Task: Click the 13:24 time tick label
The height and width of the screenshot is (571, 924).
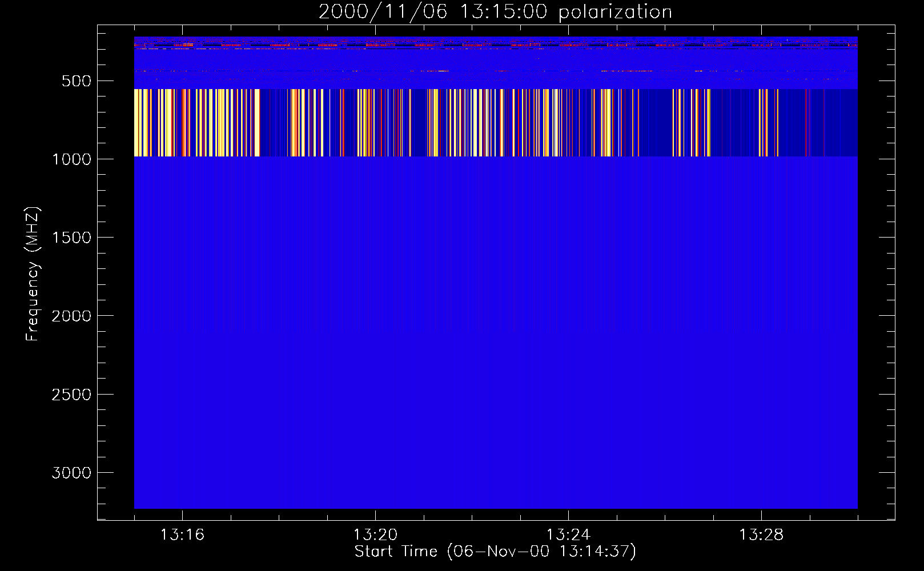Action: [x=568, y=535]
